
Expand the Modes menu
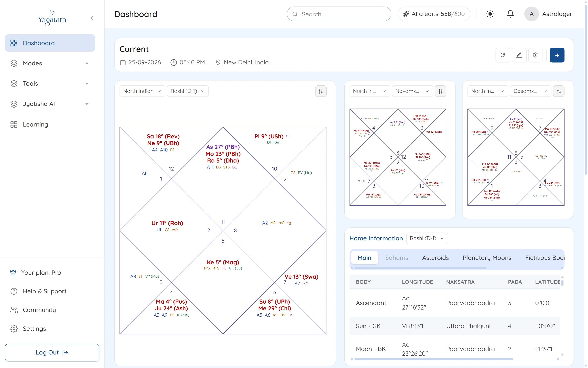click(50, 63)
